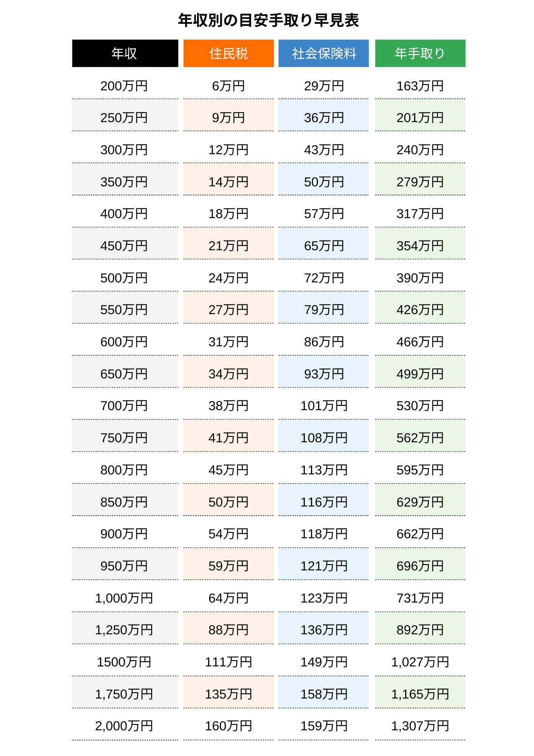534x756 pixels.
Task: Click the 101万円 social insurance cell
Action: [x=324, y=406]
